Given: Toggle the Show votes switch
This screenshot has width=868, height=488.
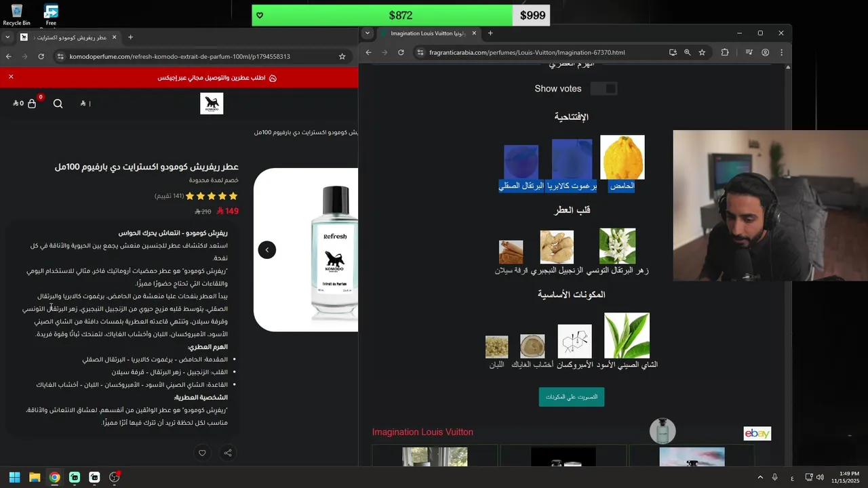Looking at the screenshot, I should (x=604, y=89).
